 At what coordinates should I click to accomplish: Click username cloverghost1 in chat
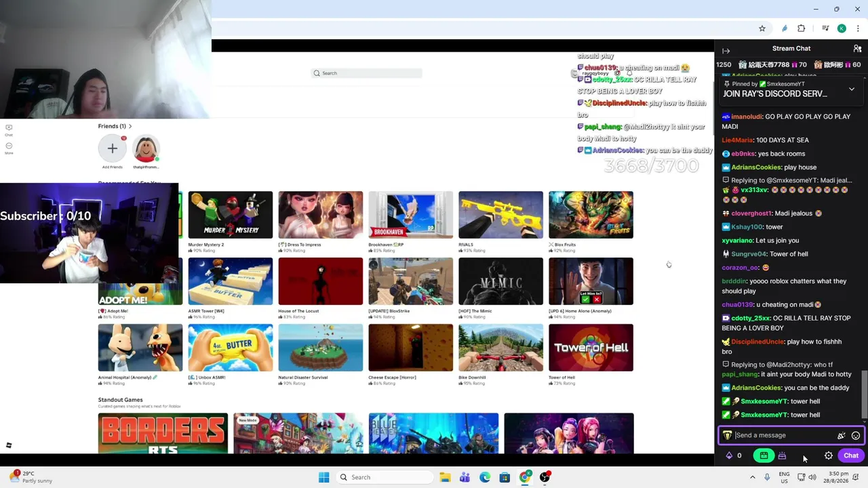click(x=751, y=213)
